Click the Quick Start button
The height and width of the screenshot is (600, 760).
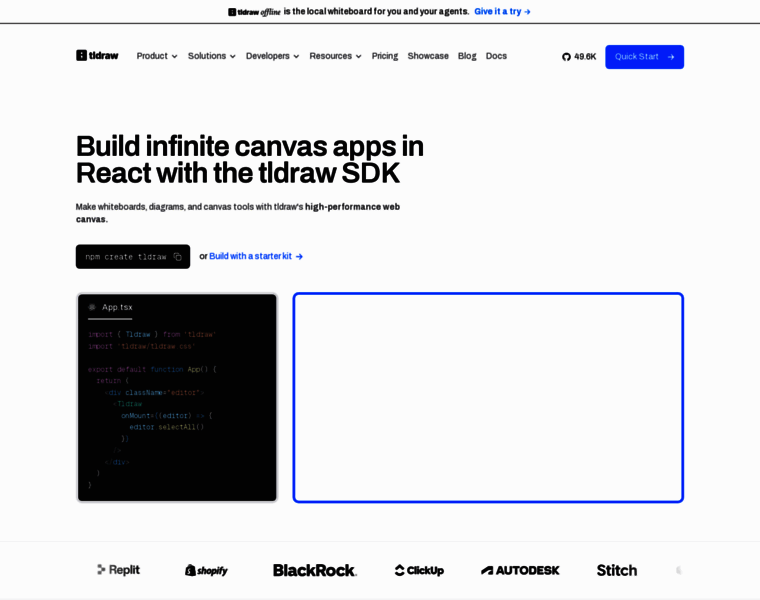[644, 57]
